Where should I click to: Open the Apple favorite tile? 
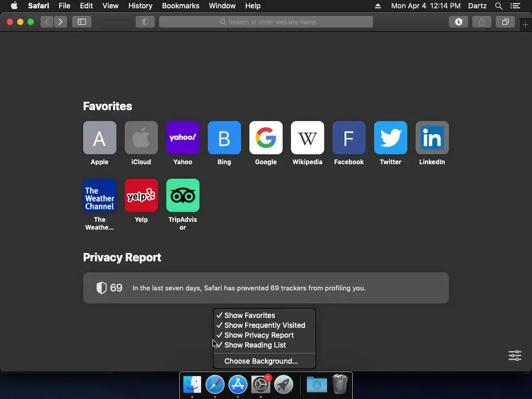[99, 138]
